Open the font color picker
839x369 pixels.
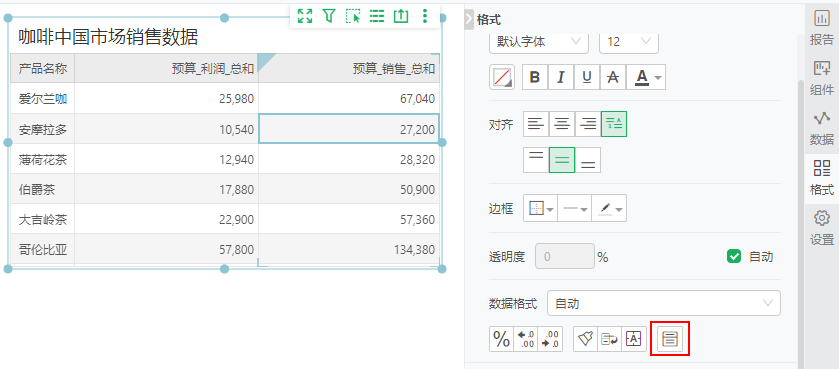pos(646,78)
